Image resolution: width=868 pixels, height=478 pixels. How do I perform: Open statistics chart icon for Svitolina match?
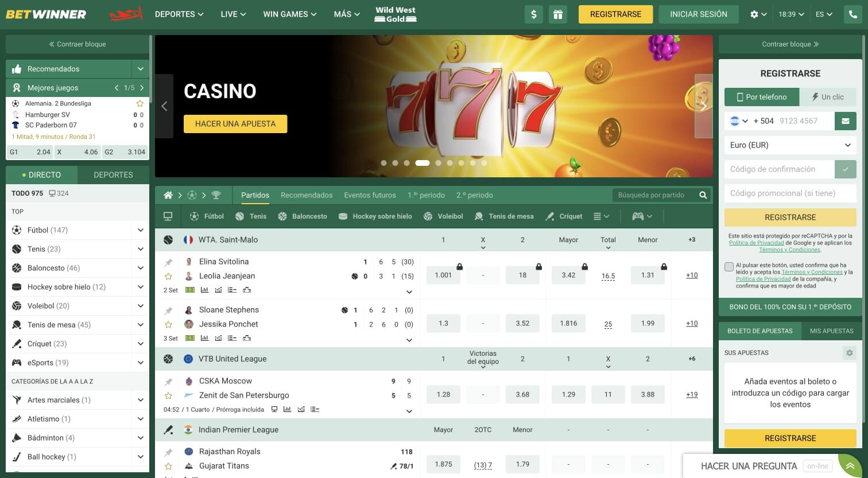click(x=205, y=290)
